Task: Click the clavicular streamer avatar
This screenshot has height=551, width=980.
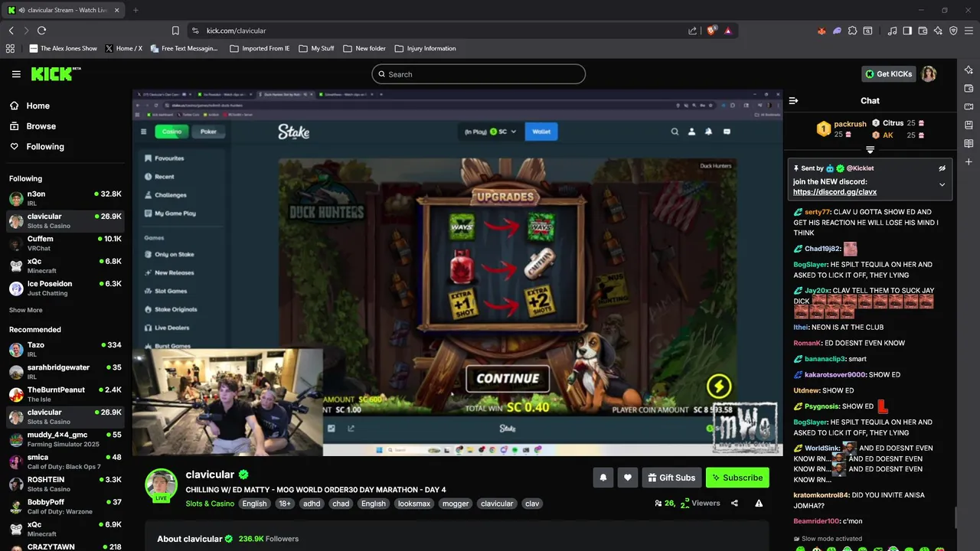Action: (162, 485)
